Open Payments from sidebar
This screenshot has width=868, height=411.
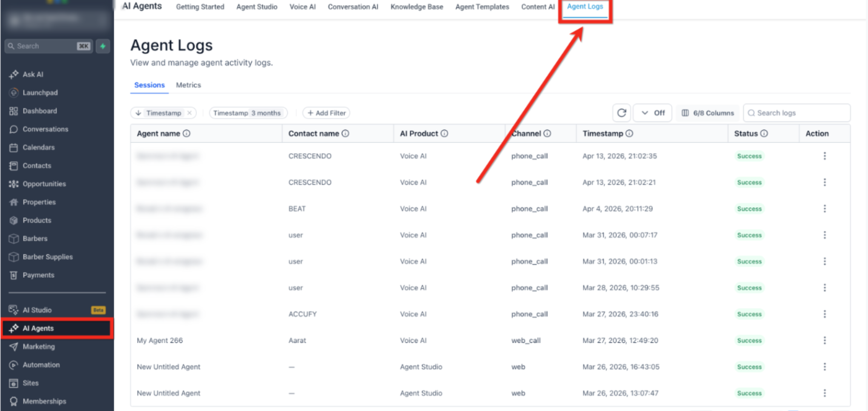(38, 275)
